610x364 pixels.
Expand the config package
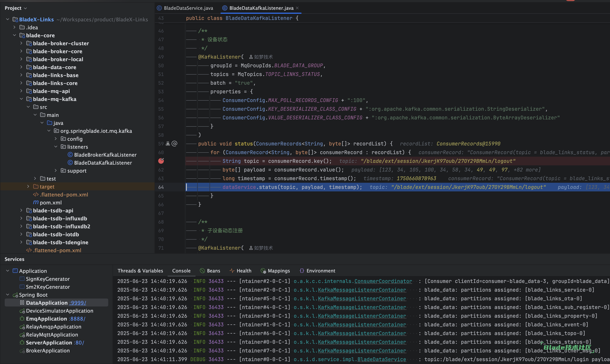[56, 139]
